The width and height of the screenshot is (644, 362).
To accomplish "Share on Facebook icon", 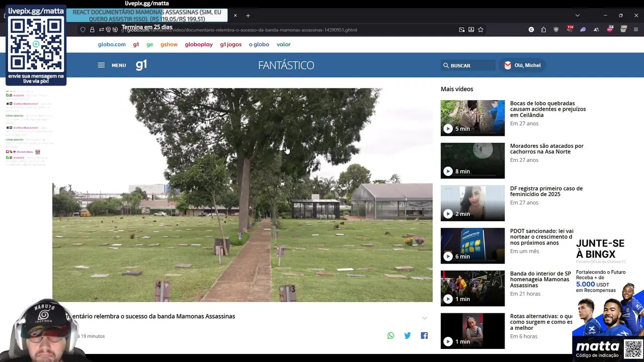I will pyautogui.click(x=424, y=335).
